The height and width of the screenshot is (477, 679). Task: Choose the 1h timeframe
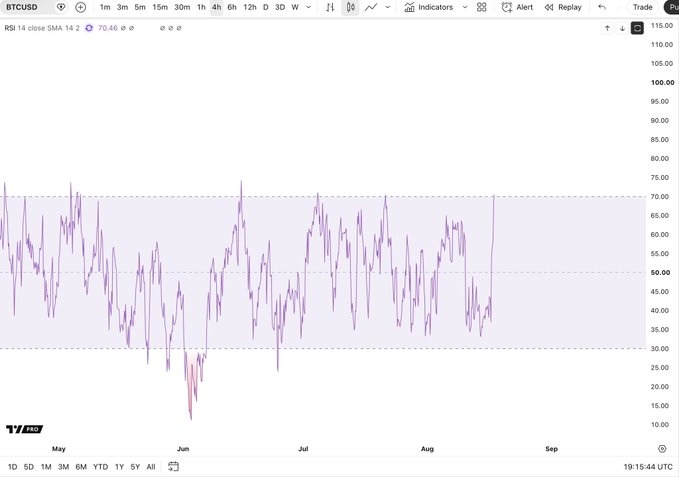(201, 7)
